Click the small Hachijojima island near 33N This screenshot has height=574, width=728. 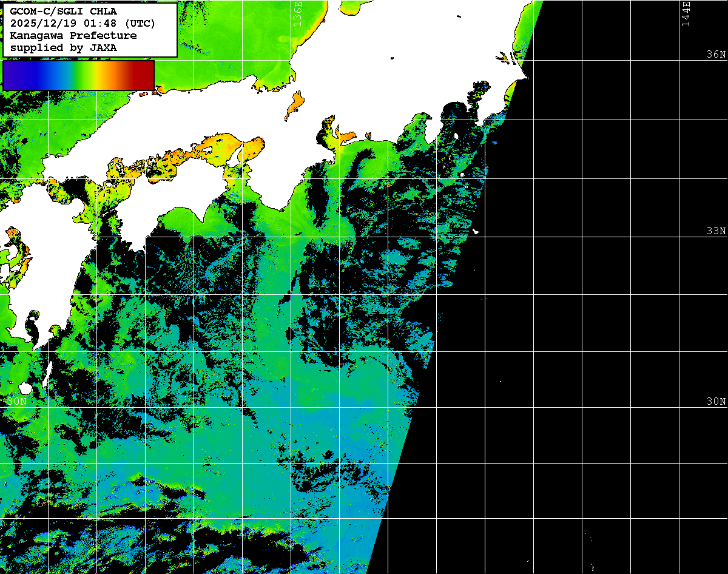click(x=476, y=231)
